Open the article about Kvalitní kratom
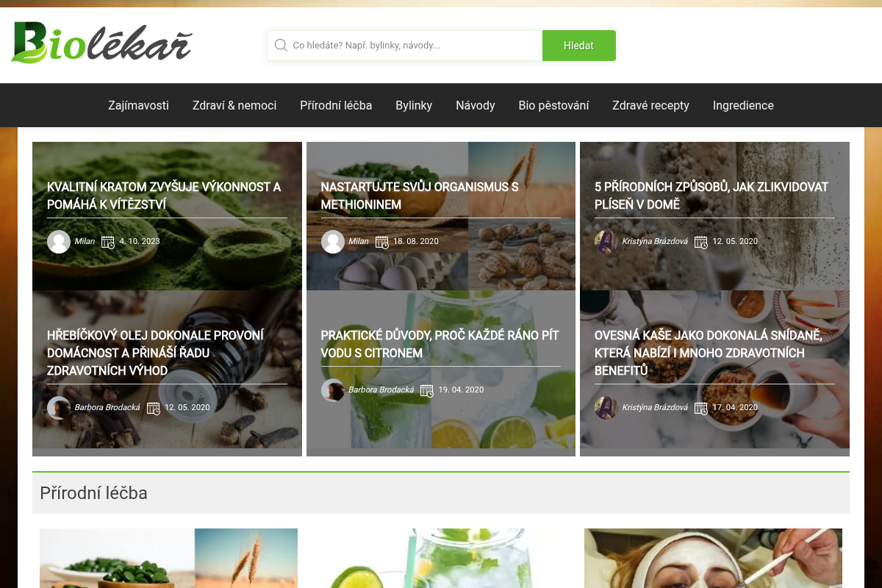882x588 pixels. [164, 196]
